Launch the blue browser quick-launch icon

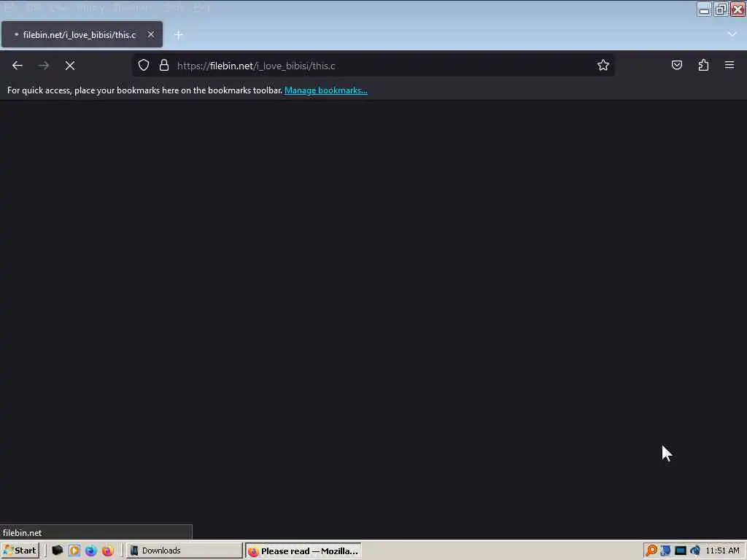pyautogui.click(x=90, y=551)
